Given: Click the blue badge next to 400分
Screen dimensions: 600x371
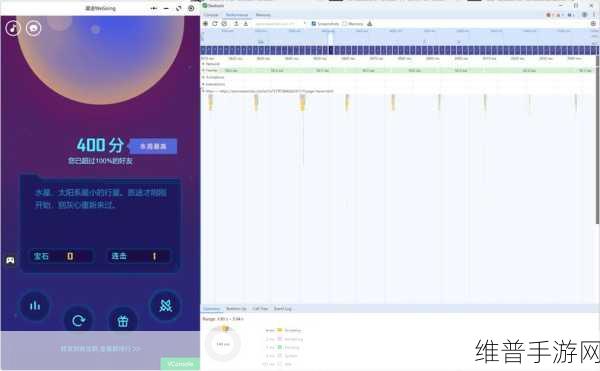Looking at the screenshot, I should (153, 146).
